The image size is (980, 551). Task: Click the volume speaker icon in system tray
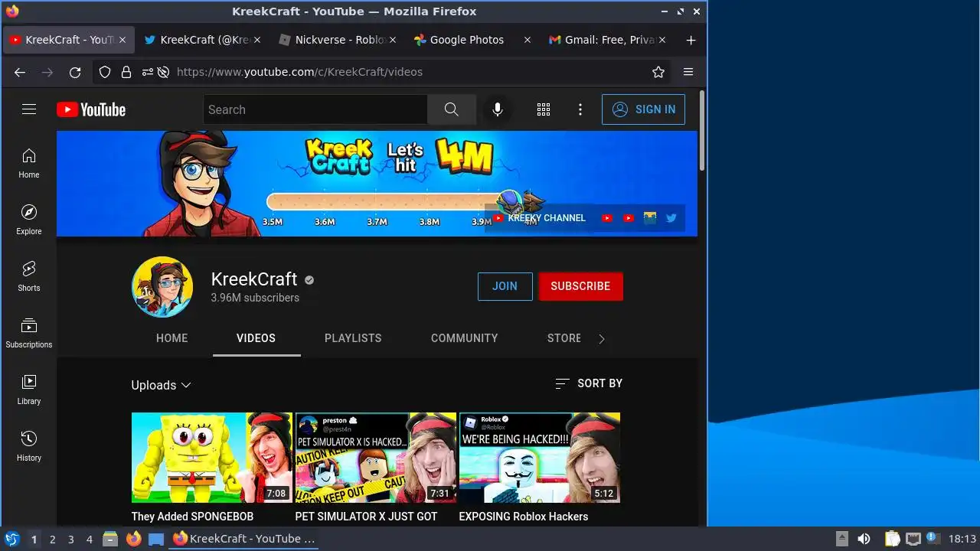click(864, 539)
